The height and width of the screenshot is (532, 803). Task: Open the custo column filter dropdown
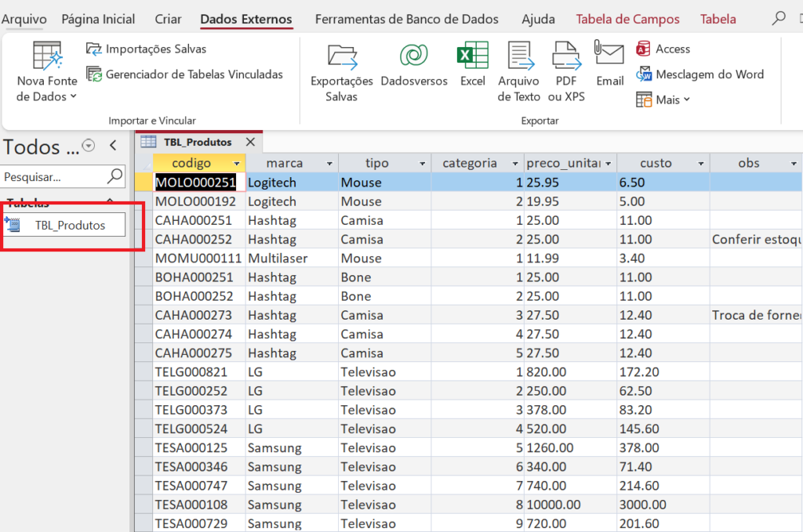coord(700,164)
